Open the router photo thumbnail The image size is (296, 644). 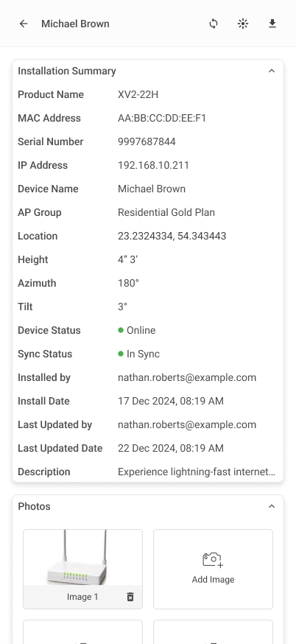(x=83, y=557)
